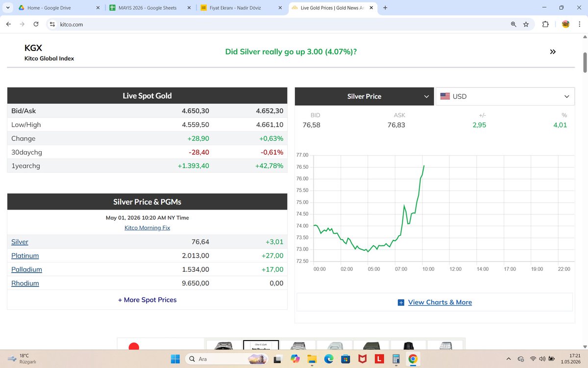Click the Wi-Fi network tray icon
Screen dimensions: 588x368
click(x=533, y=359)
